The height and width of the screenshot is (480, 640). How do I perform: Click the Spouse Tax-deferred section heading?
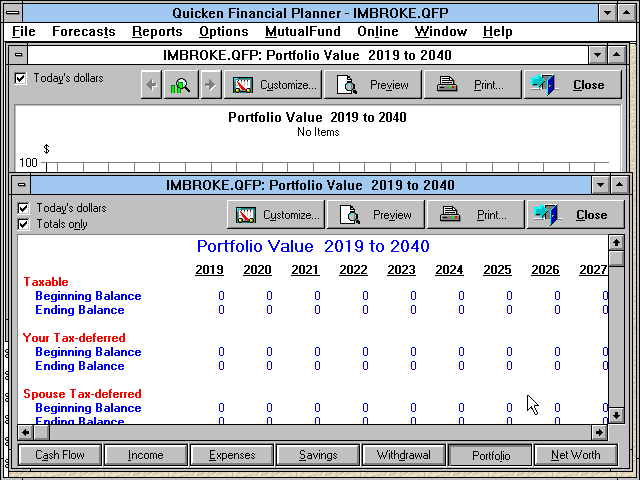click(x=82, y=393)
